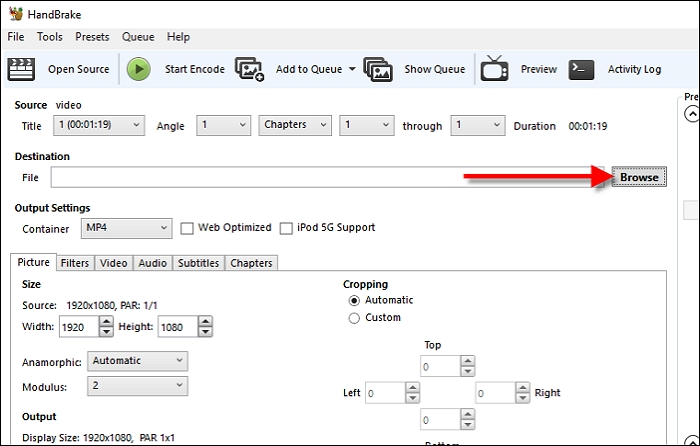Screen dimensions: 700x446
Task: Open the Show Queue icon
Action: tap(378, 69)
